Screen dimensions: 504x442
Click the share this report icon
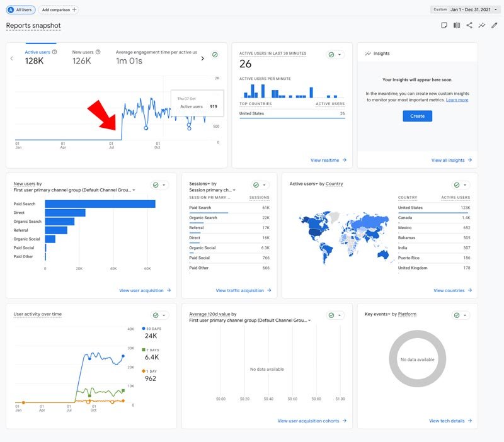click(469, 25)
